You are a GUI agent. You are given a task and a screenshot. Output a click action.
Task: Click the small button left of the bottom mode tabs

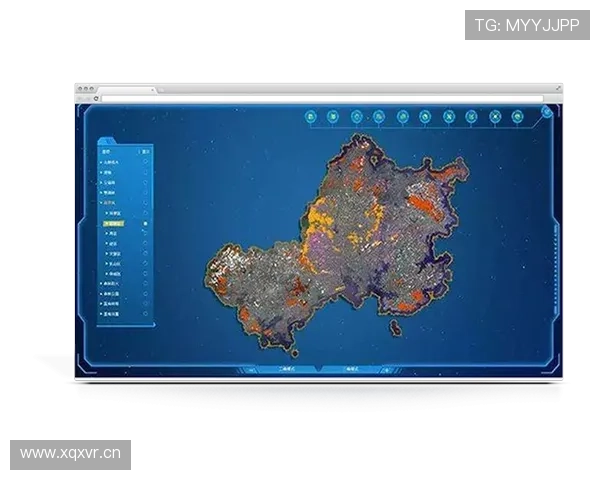pyautogui.click(x=251, y=370)
